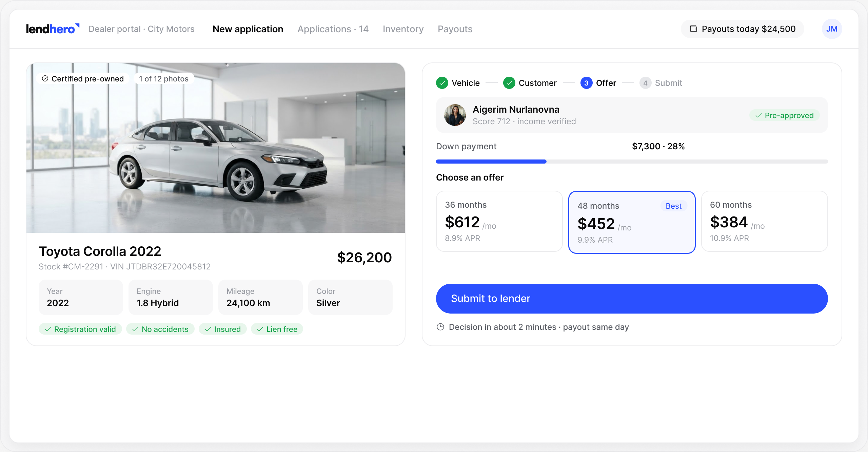Viewport: 868px width, 452px height.
Task: Click the Insured tag
Action: tap(222, 329)
